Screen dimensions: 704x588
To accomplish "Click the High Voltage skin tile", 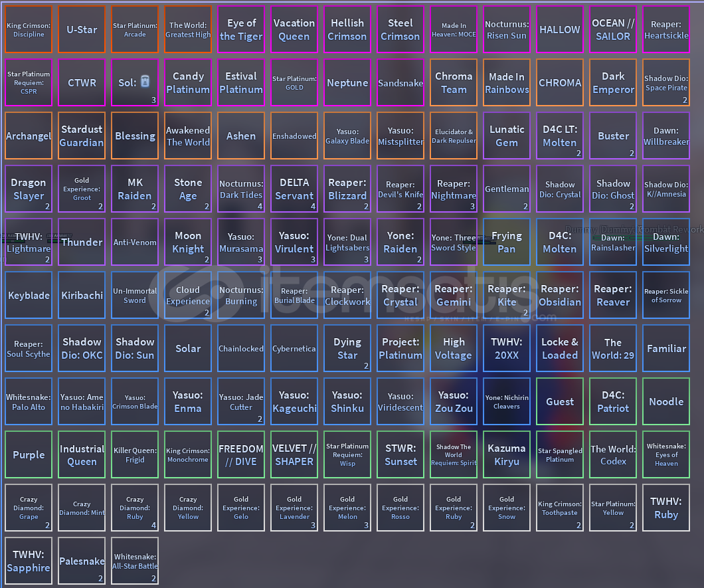I will [x=454, y=348].
